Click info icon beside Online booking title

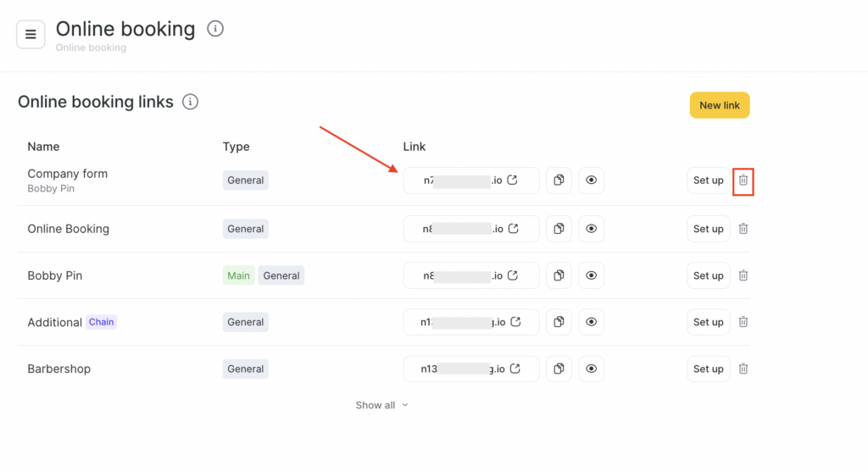tap(215, 29)
